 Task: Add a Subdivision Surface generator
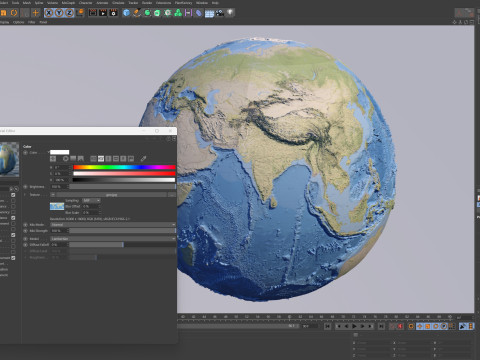point(147,13)
